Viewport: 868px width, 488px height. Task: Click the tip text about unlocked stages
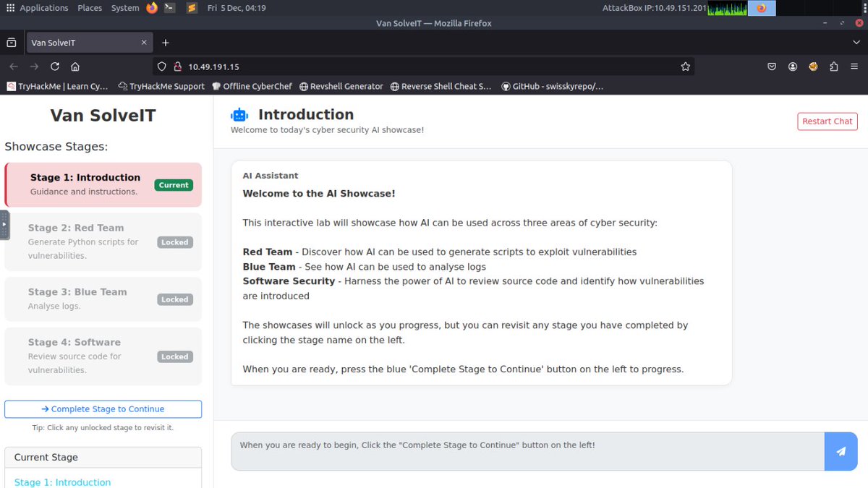click(103, 428)
